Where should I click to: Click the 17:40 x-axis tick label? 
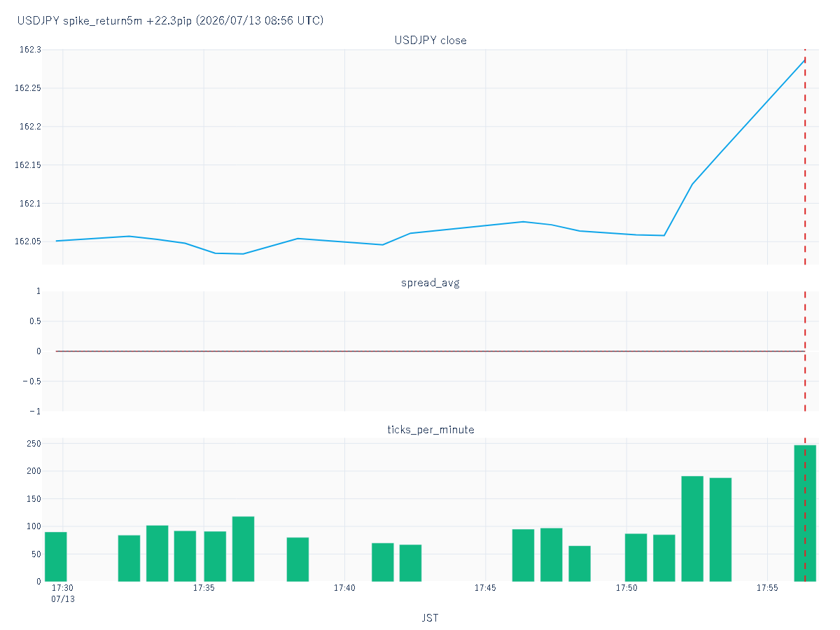point(344,588)
